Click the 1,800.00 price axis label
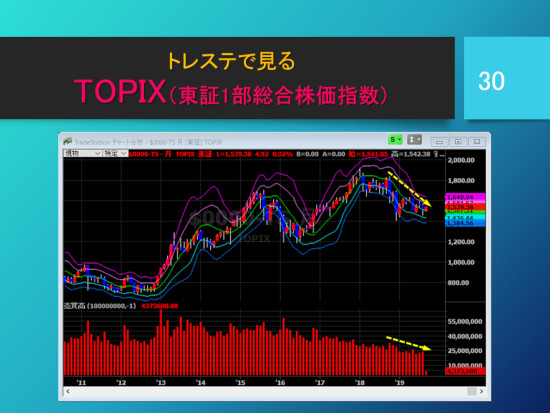Image resolution: width=550 pixels, height=413 pixels. (x=461, y=181)
